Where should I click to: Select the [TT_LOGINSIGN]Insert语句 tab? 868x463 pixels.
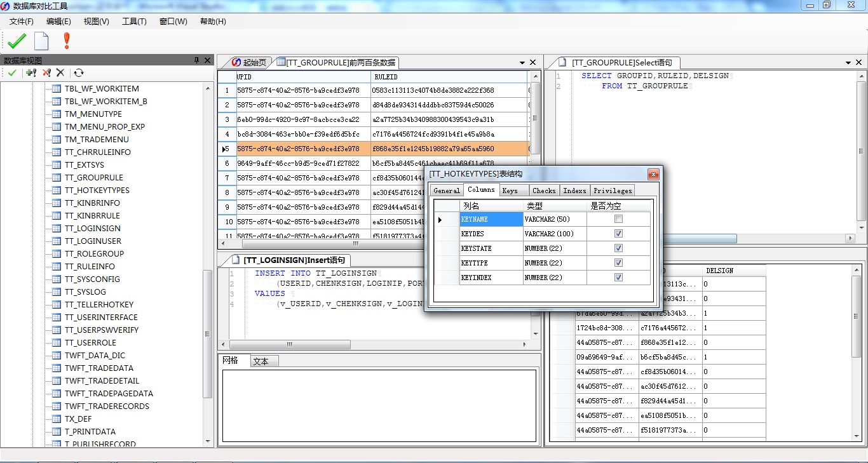pos(290,260)
